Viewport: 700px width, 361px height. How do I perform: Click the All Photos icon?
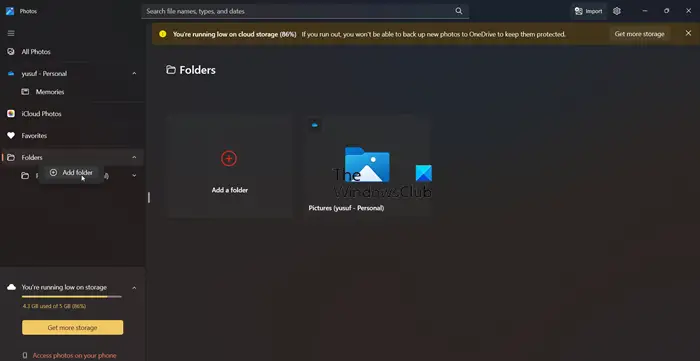[11, 52]
